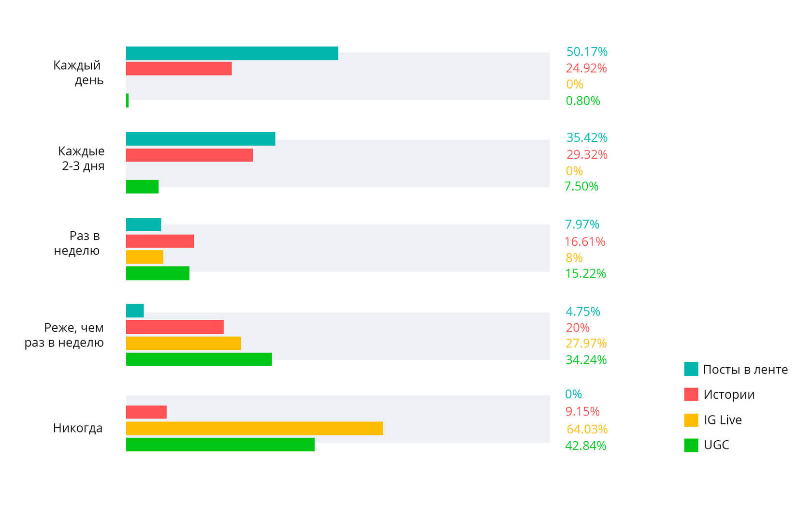This screenshot has width=812, height=508.
Task: Click the 50.17% value label
Action: pyautogui.click(x=587, y=52)
